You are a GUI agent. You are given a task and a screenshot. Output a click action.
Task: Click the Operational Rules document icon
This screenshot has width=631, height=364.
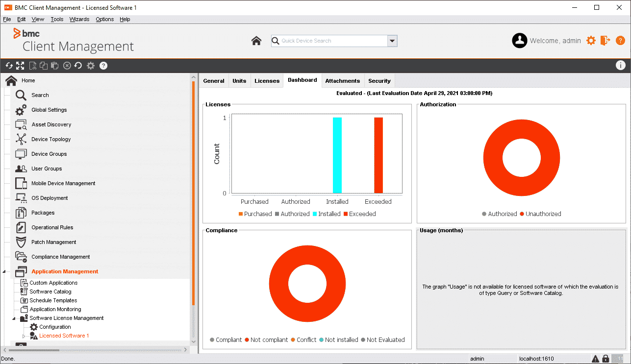click(21, 227)
